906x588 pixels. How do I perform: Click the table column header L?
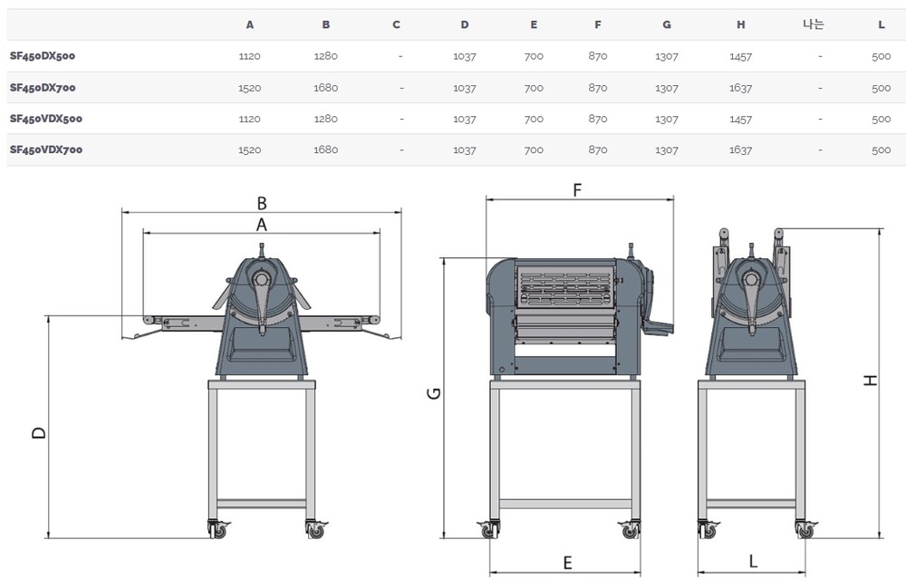(x=882, y=25)
